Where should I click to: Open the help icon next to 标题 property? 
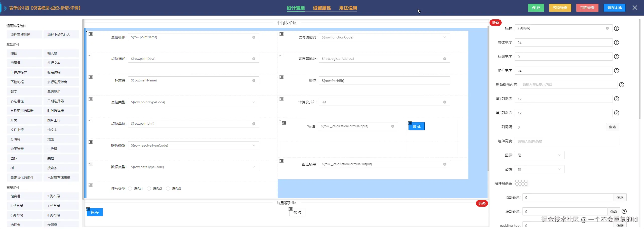tap(617, 28)
